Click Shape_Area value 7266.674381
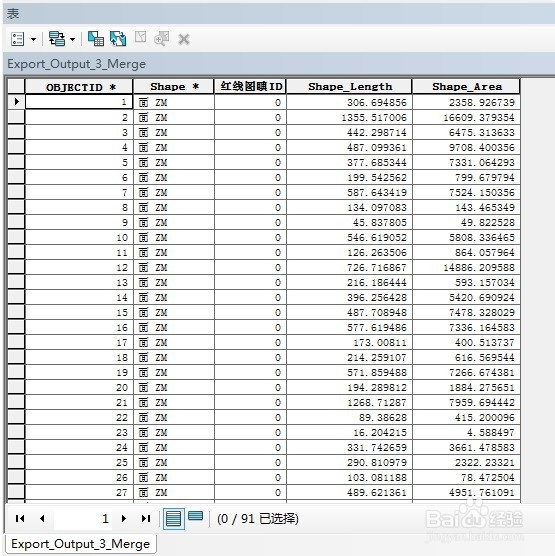This screenshot has width=555, height=556. pyautogui.click(x=482, y=372)
